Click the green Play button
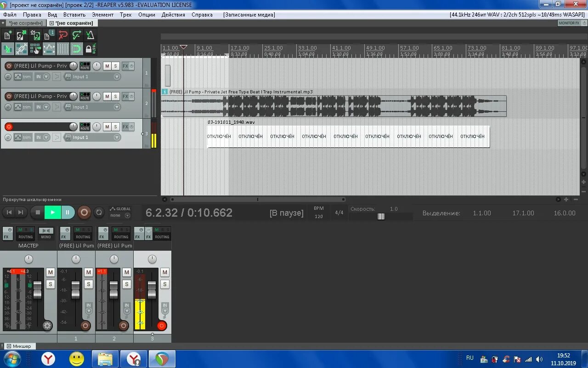 point(52,213)
